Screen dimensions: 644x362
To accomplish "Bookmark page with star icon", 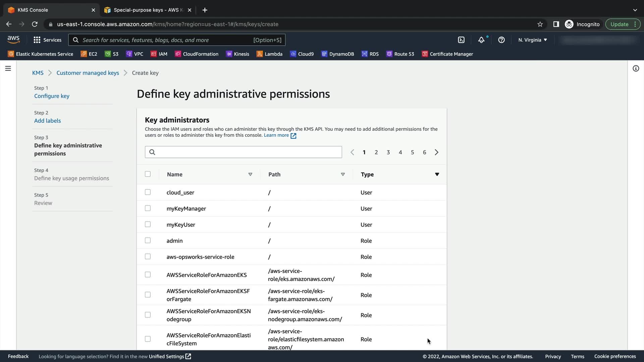I will [540, 24].
